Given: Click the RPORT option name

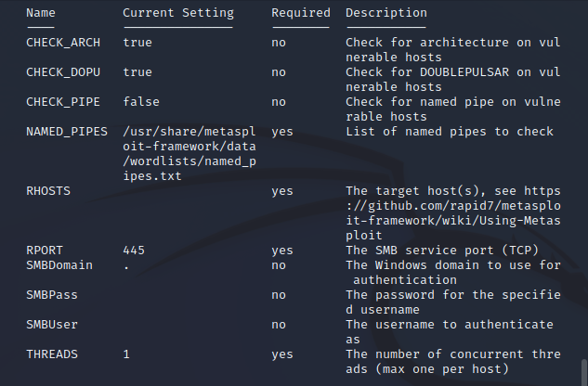Looking at the screenshot, I should [x=45, y=251].
